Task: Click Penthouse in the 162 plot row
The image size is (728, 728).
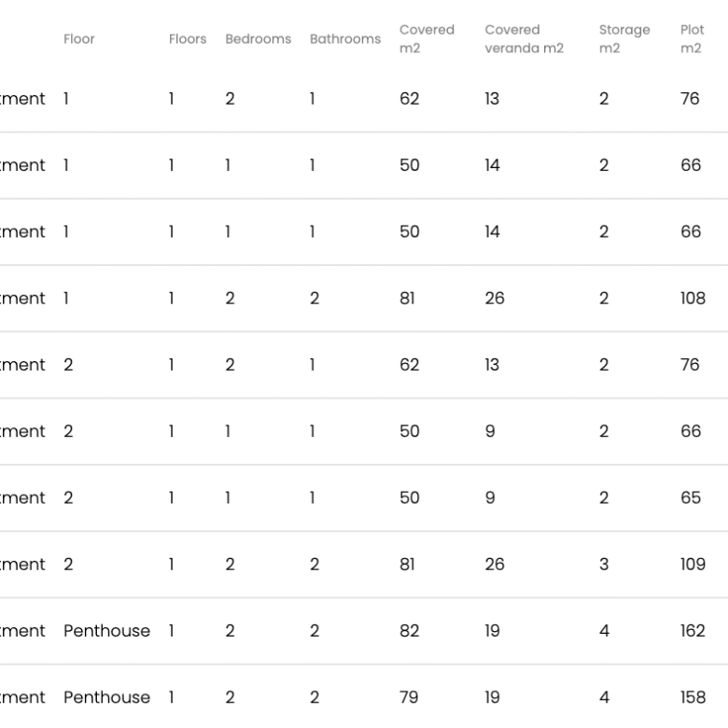Action: click(x=106, y=631)
